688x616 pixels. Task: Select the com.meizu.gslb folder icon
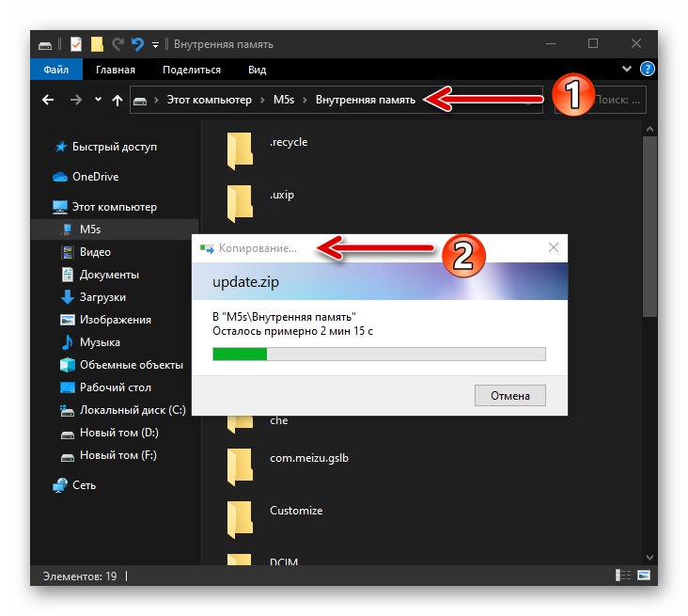240,466
